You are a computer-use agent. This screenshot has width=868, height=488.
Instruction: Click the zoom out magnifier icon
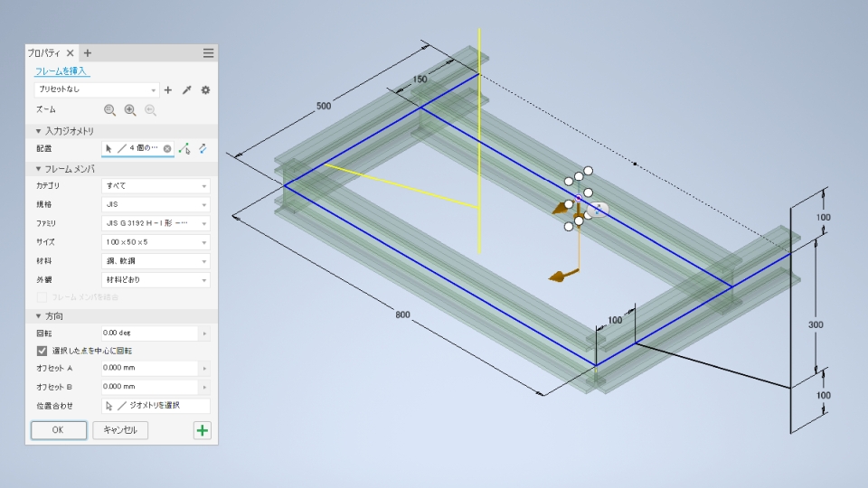coord(109,110)
